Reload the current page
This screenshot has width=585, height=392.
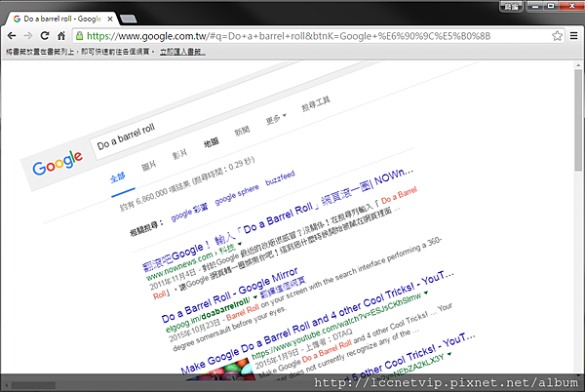[45, 35]
